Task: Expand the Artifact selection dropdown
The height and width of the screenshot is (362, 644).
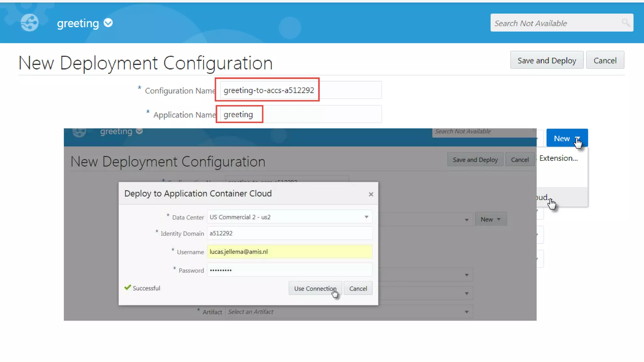Action: (466, 312)
